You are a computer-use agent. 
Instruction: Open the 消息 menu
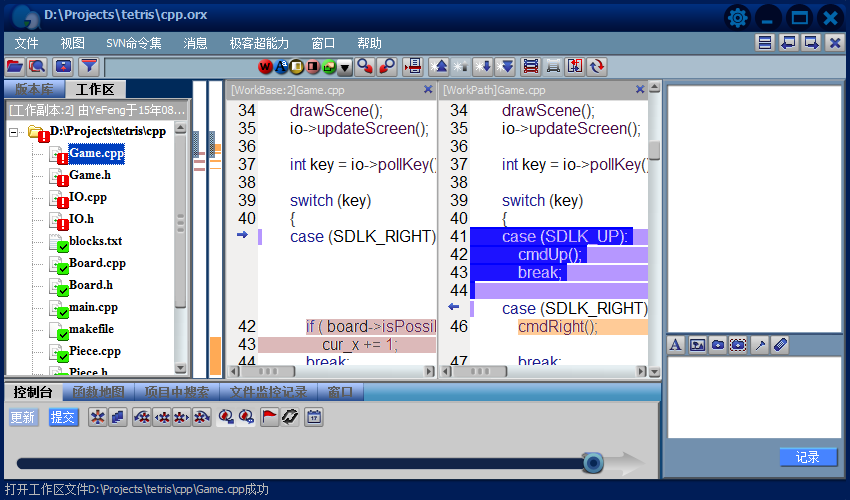click(195, 43)
